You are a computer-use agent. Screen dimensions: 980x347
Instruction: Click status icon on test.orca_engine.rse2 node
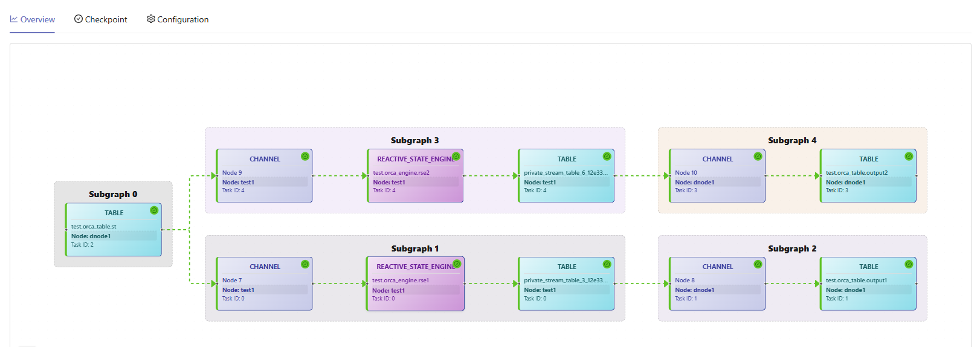coord(456,157)
